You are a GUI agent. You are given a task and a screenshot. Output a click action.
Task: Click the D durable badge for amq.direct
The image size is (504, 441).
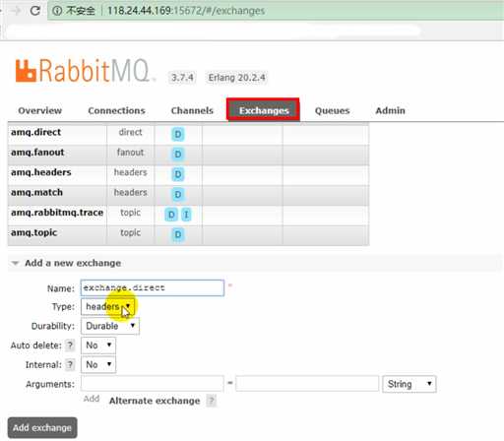[x=178, y=134]
